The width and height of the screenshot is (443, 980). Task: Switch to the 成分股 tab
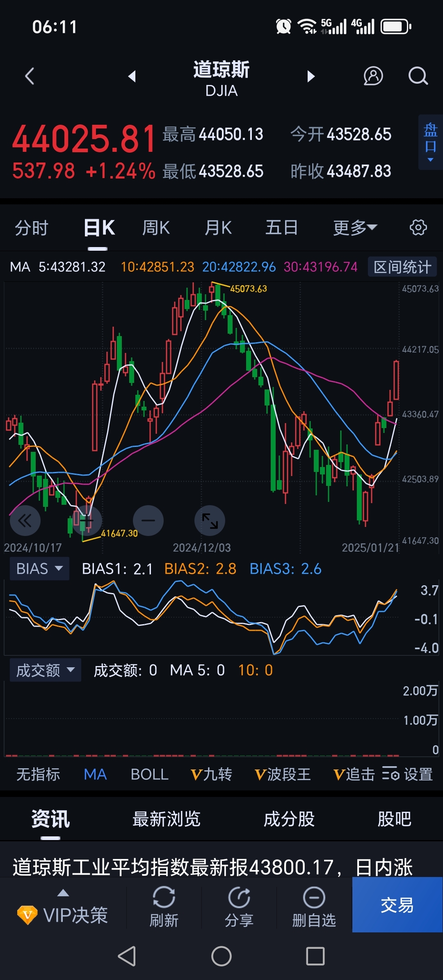point(289,819)
